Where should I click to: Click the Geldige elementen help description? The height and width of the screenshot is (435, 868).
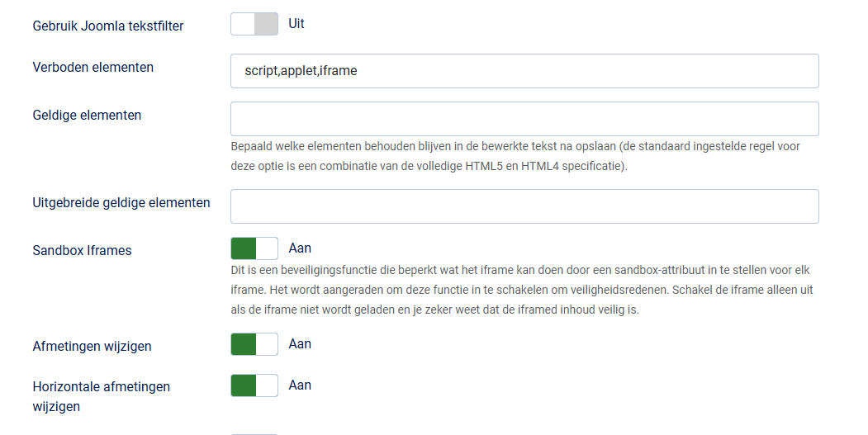click(515, 156)
